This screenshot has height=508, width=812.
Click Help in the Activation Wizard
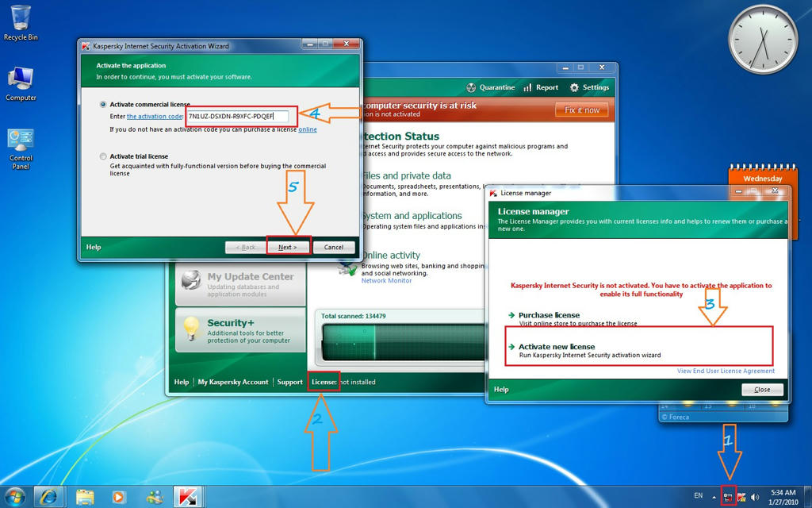(x=94, y=248)
